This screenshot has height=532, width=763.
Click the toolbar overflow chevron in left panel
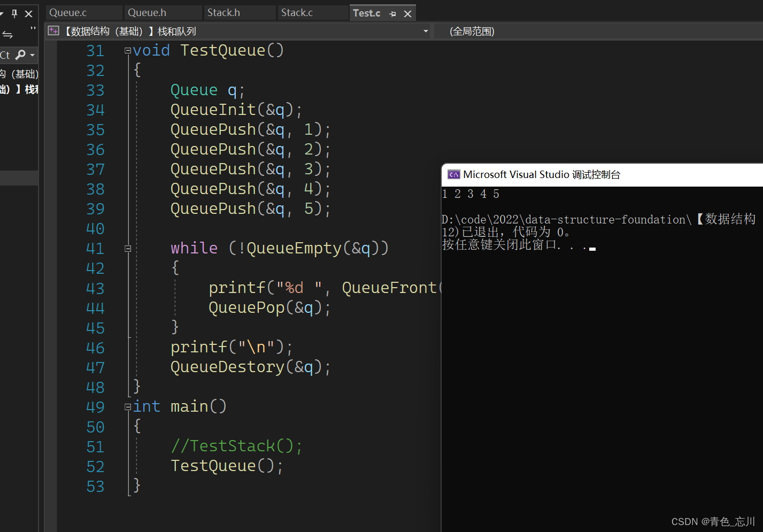(33, 28)
